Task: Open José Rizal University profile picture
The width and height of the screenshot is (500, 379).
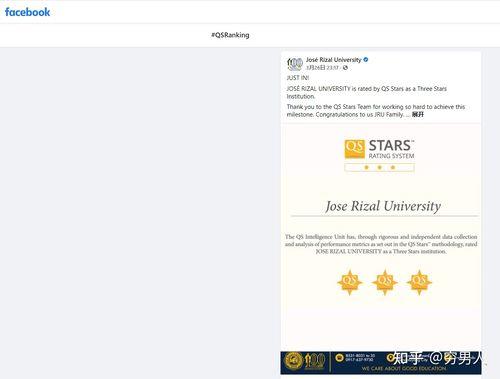Action: pos(295,64)
